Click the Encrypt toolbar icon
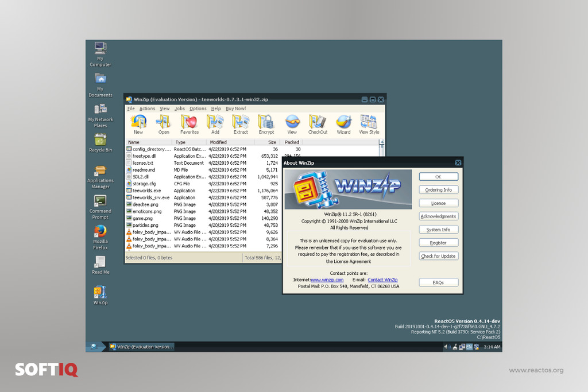The height and width of the screenshot is (392, 588). click(266, 125)
